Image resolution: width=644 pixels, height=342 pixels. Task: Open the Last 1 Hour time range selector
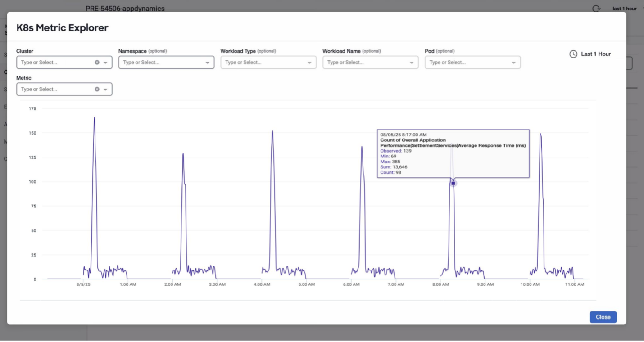click(x=595, y=54)
